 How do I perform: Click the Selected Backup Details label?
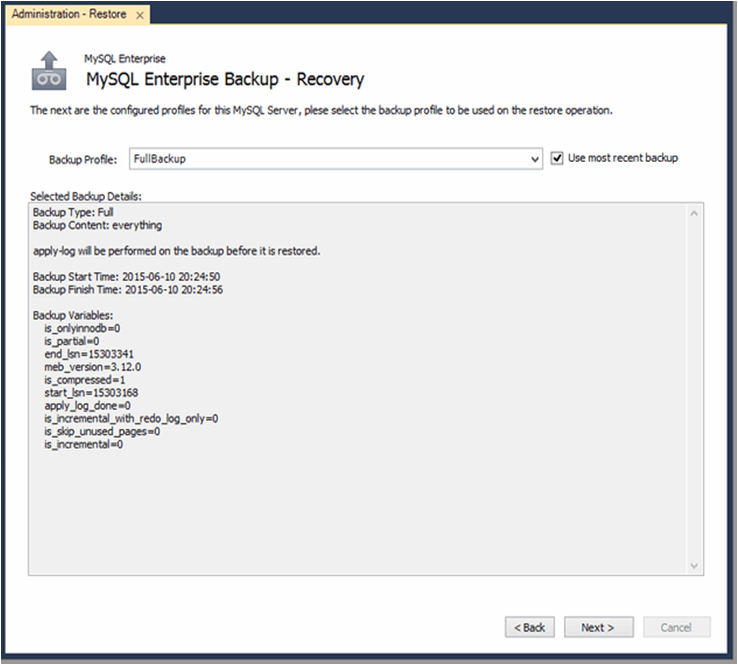(86, 197)
